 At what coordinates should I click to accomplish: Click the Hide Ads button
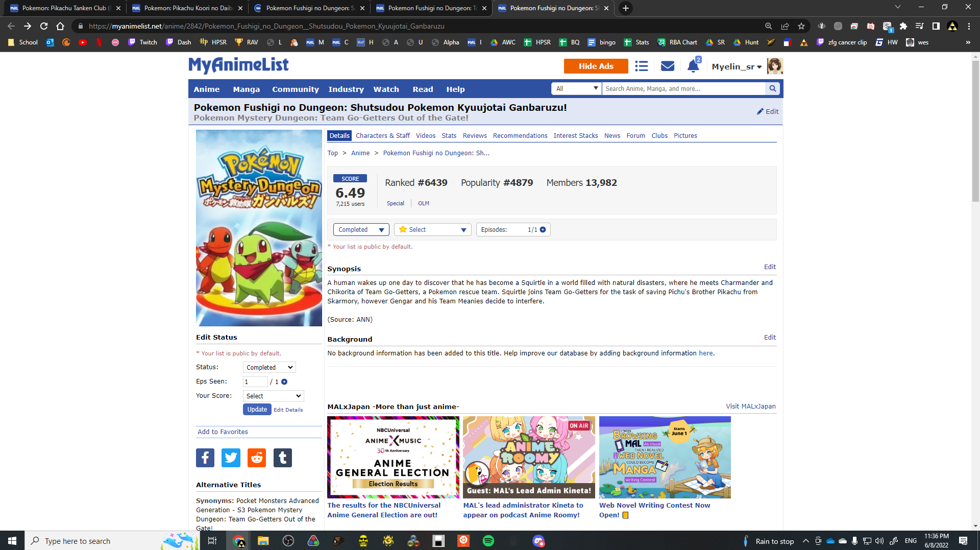click(x=596, y=66)
